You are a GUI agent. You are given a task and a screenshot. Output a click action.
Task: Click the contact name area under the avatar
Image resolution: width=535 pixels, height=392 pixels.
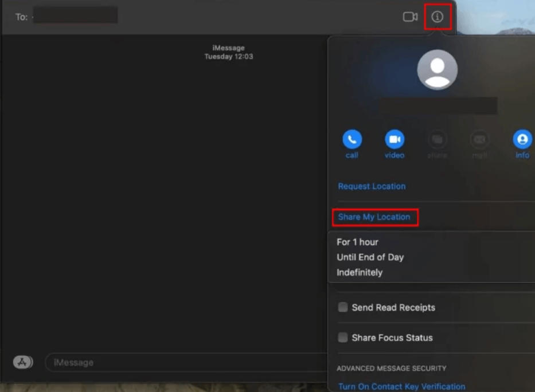tap(438, 106)
